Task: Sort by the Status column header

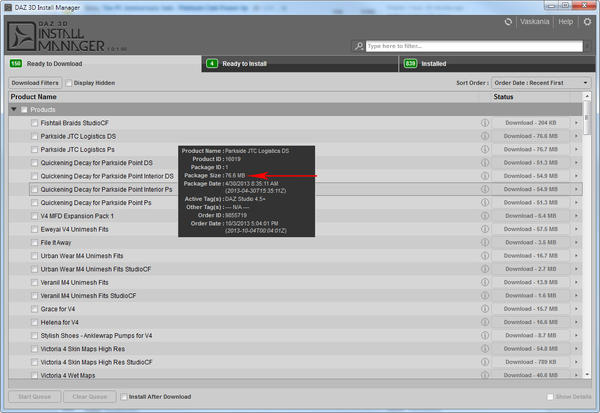Action: (503, 97)
